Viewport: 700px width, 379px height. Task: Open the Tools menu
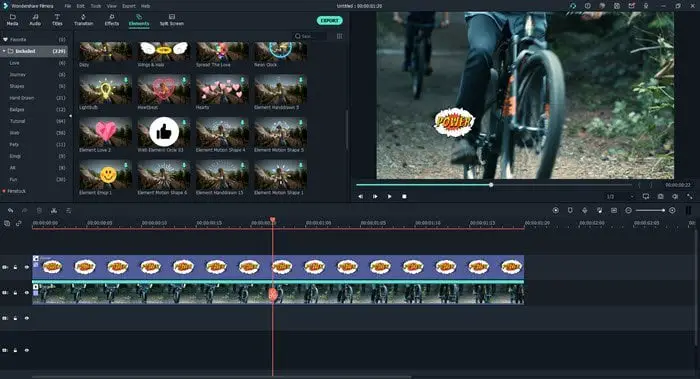pyautogui.click(x=96, y=6)
